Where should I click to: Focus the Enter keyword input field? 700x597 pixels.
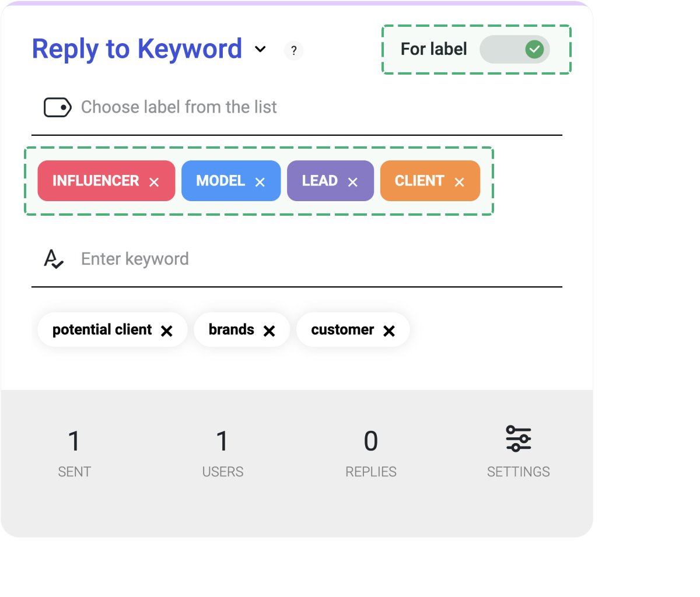(297, 259)
